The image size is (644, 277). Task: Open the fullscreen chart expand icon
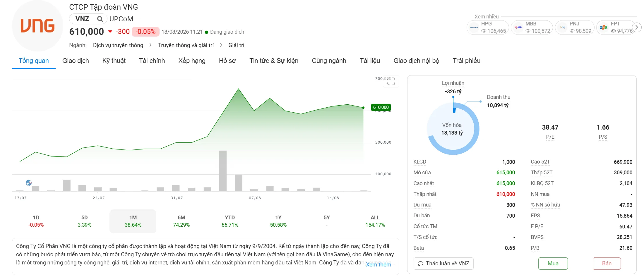point(391,81)
